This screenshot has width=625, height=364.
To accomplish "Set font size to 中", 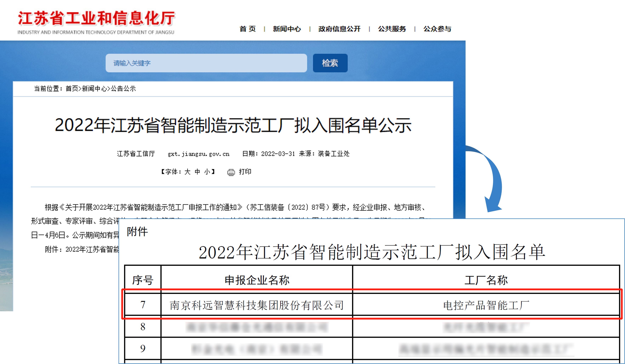I will point(197,172).
